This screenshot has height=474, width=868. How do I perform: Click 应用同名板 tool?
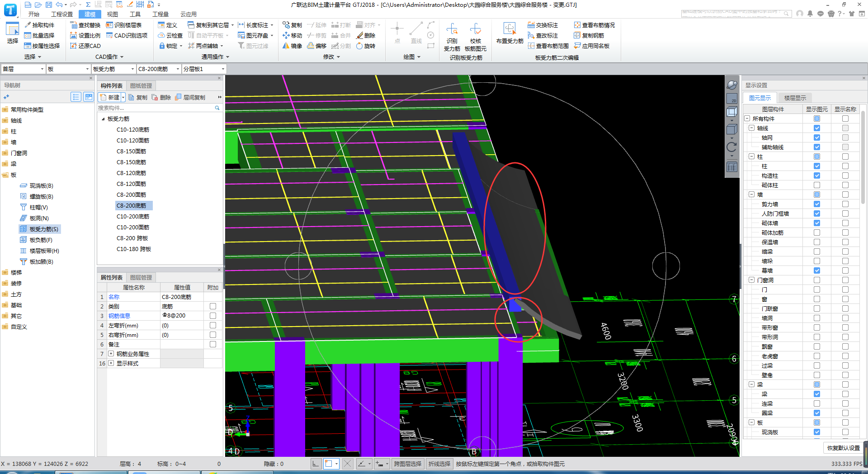point(591,46)
